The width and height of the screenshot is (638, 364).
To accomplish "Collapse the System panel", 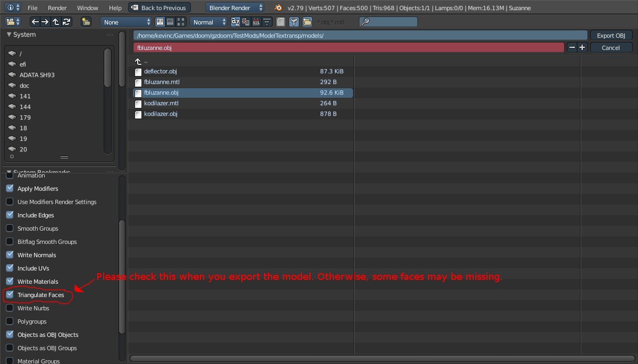I will (9, 35).
